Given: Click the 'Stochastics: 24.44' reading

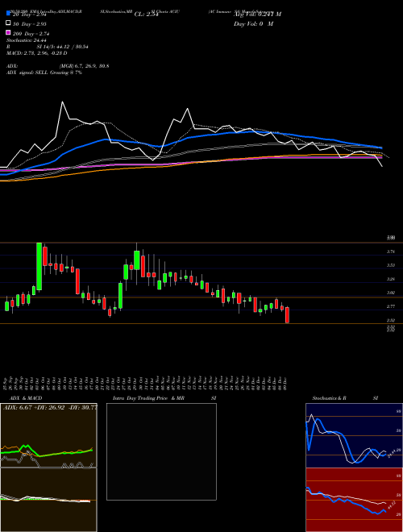Looking at the screenshot, I should pyautogui.click(x=26, y=40).
